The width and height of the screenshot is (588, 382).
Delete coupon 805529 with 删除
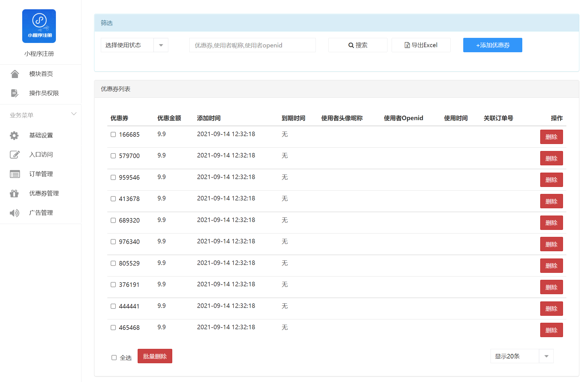[x=551, y=266]
